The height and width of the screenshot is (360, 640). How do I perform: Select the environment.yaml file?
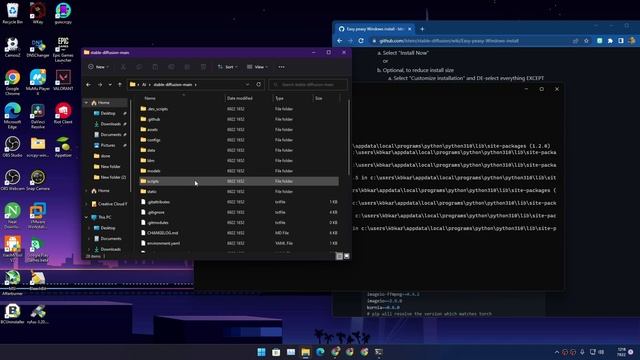coord(239,243)
